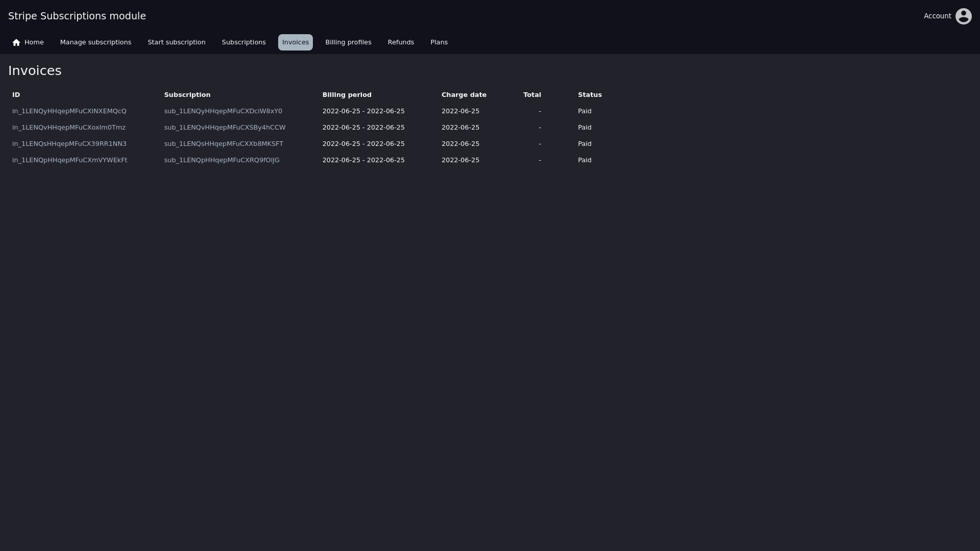This screenshot has height=551, width=980.
Task: Open Manage subscriptions tab
Action: tap(95, 42)
